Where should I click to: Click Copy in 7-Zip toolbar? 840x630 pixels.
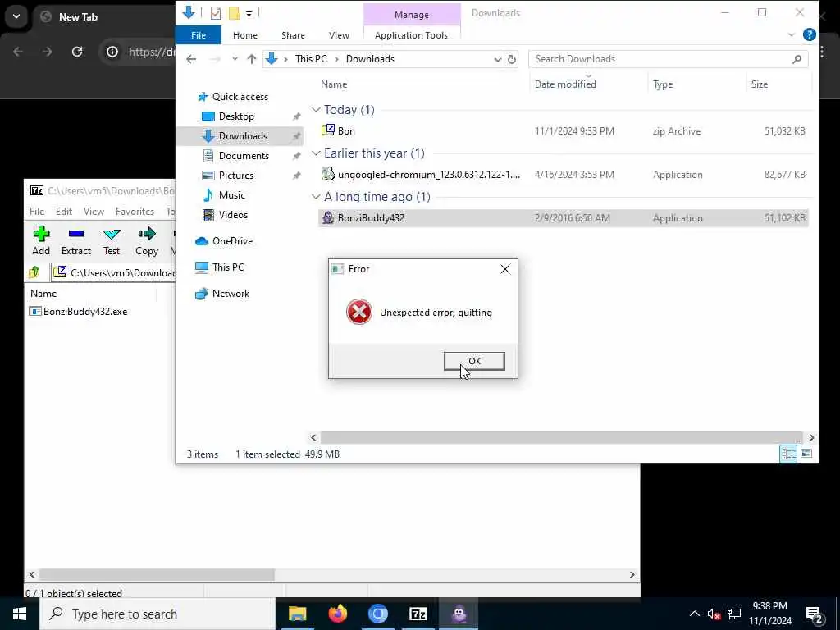[147, 240]
